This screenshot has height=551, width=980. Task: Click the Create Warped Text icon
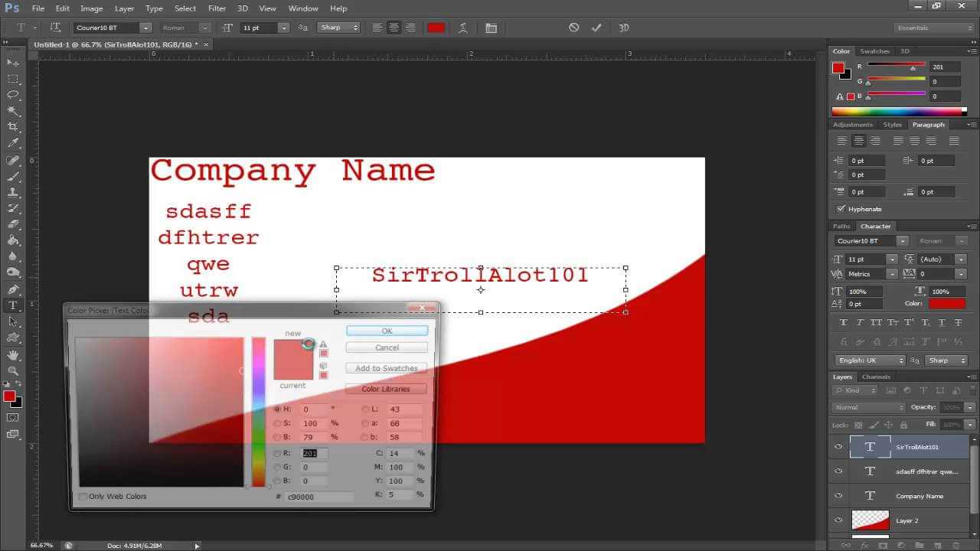point(463,28)
